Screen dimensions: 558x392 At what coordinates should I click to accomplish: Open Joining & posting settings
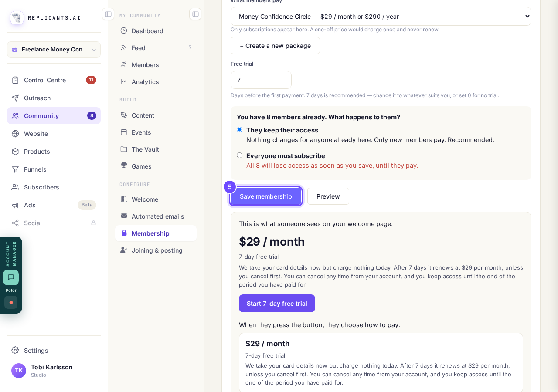(x=156, y=250)
